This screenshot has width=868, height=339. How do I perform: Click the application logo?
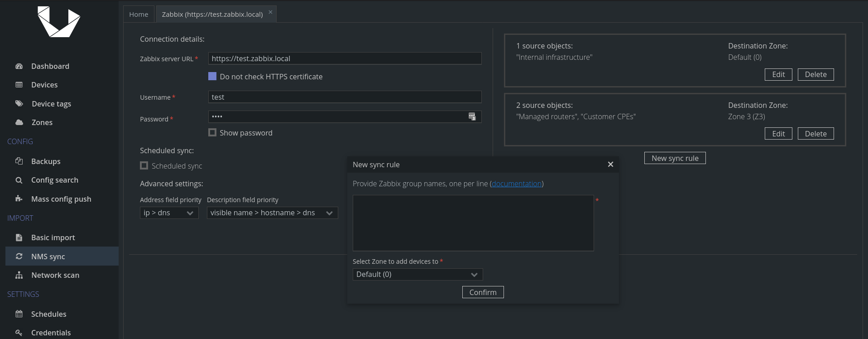point(59,22)
